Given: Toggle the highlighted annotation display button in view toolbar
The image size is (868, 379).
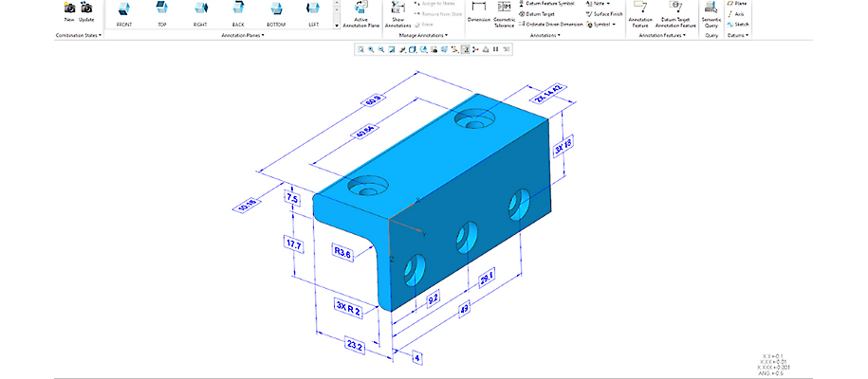Looking at the screenshot, I should coord(465,50).
